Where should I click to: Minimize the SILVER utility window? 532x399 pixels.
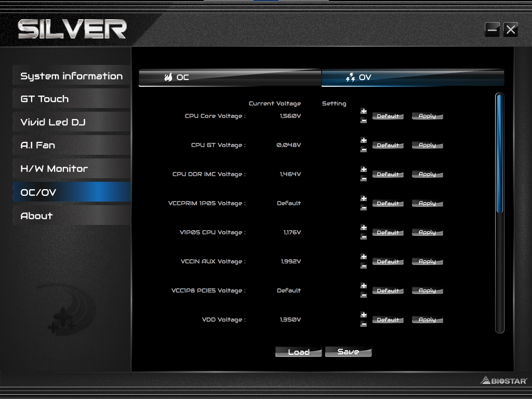pos(492,30)
